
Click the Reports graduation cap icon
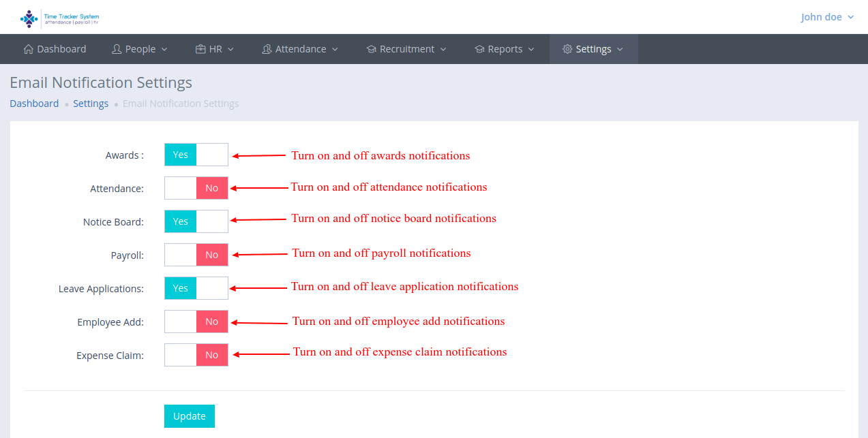[x=479, y=49]
